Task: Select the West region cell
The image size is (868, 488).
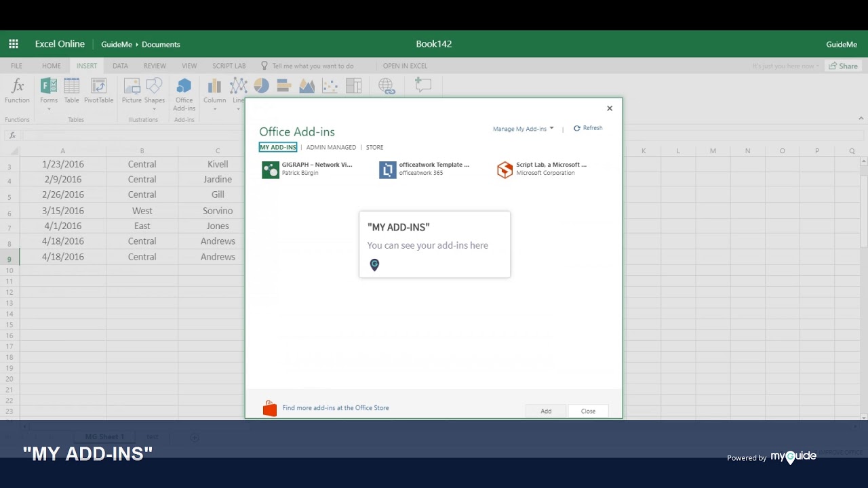Action: point(142,211)
